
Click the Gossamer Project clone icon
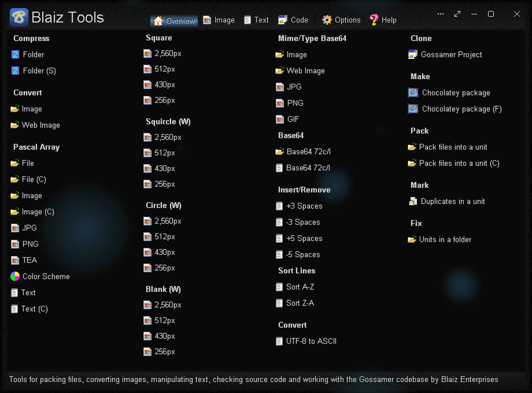[x=412, y=54]
